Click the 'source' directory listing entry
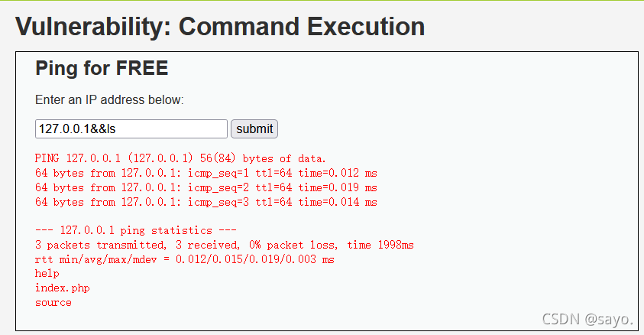This screenshot has width=644, height=335. point(53,303)
